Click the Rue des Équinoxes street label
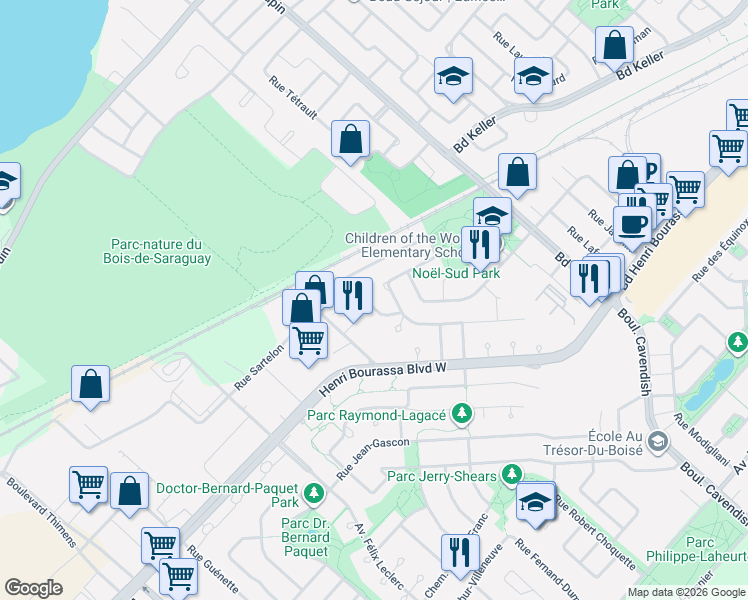 [x=722, y=249]
